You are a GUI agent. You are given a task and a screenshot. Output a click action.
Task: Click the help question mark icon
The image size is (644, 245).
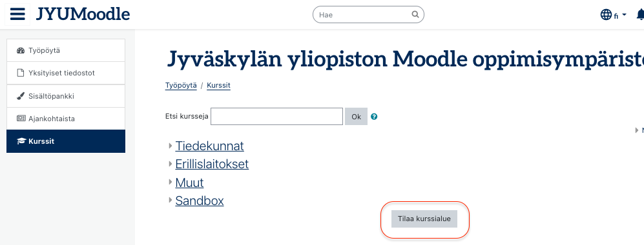click(x=374, y=116)
